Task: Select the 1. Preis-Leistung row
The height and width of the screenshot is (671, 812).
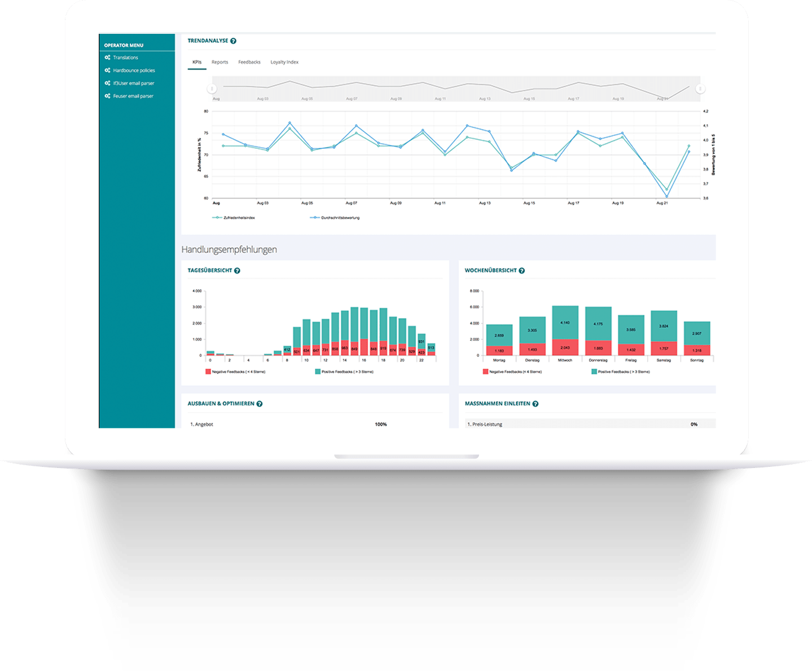Action: coord(590,424)
